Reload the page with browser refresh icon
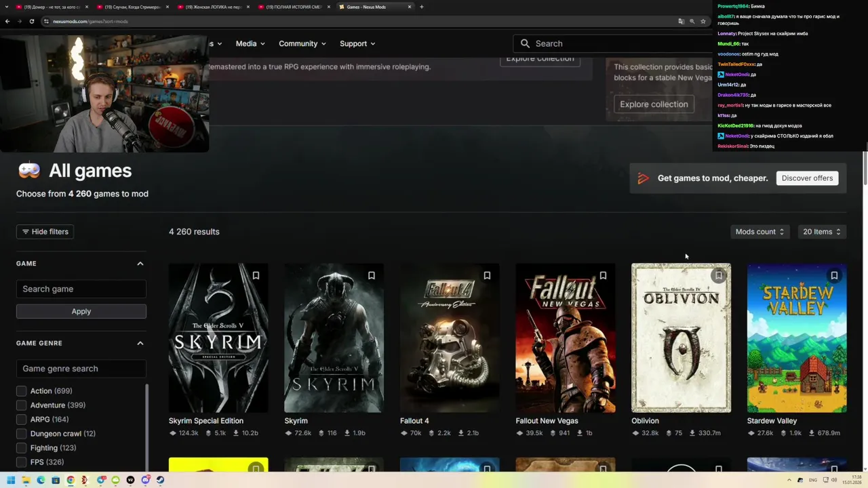The height and width of the screenshot is (488, 868). coord(32,21)
